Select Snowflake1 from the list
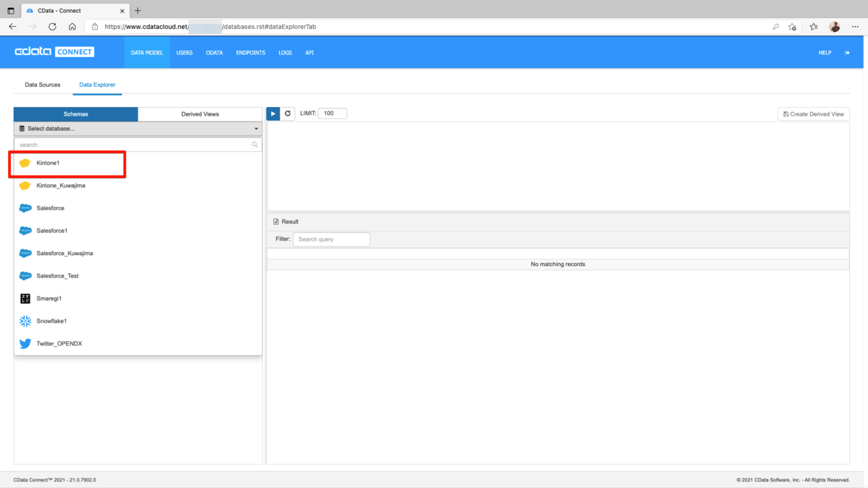The height and width of the screenshot is (488, 868). tap(138, 321)
